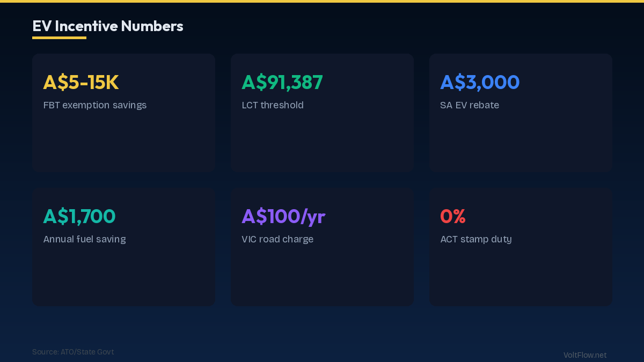Click the Annual fuel saving label

coord(84,239)
